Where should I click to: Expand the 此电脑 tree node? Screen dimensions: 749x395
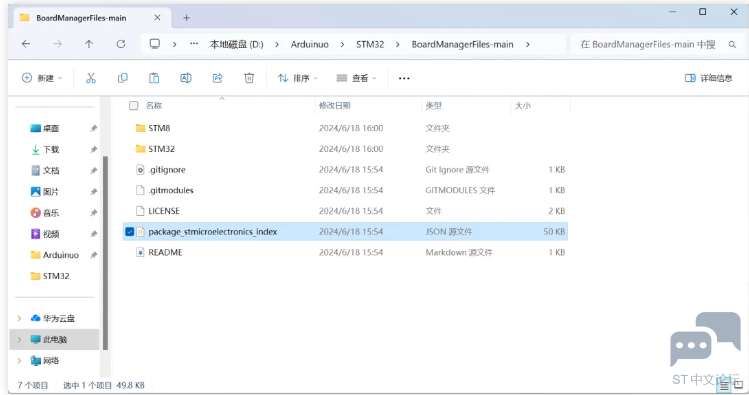point(19,339)
